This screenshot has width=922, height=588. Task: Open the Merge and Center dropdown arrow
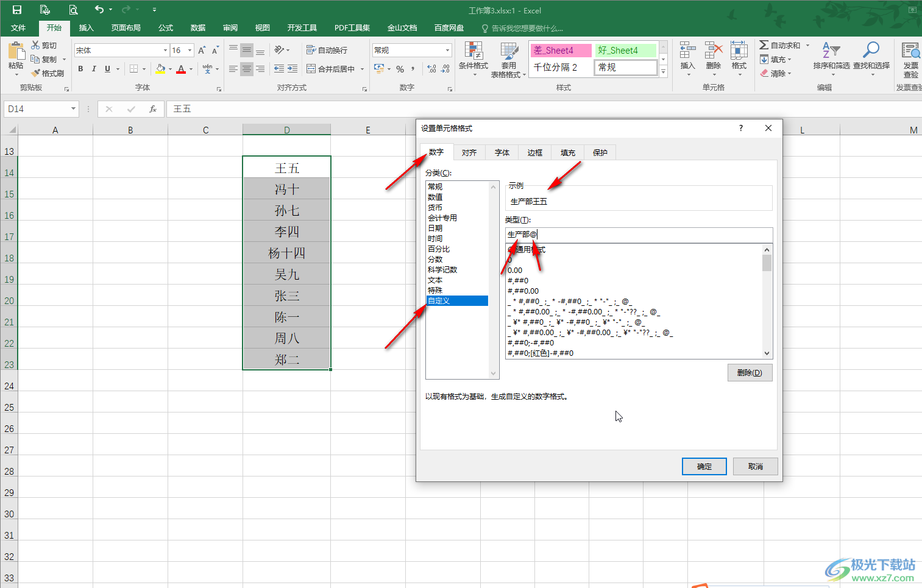(362, 69)
